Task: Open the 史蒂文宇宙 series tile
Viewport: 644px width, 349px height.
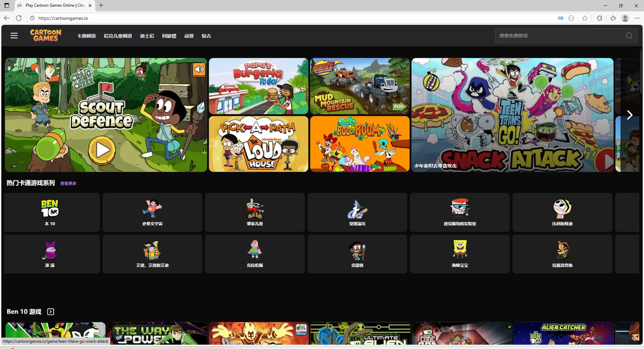Action: click(152, 213)
